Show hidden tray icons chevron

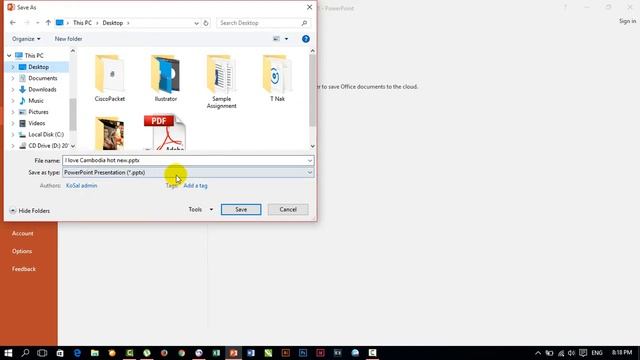[x=538, y=353]
